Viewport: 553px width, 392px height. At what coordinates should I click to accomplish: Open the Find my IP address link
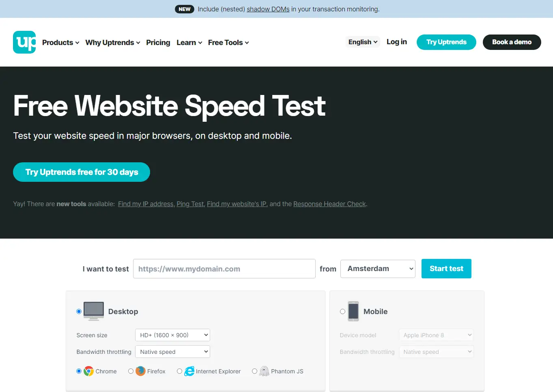pyautogui.click(x=146, y=204)
